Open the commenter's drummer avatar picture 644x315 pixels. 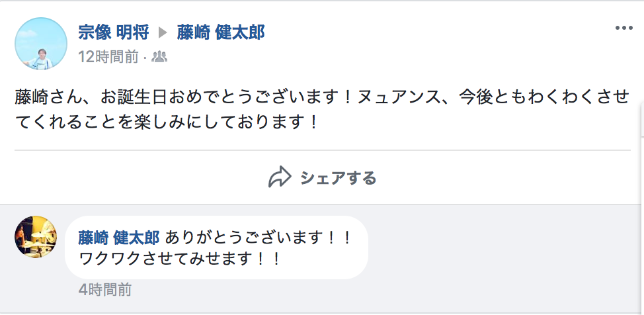(x=36, y=236)
